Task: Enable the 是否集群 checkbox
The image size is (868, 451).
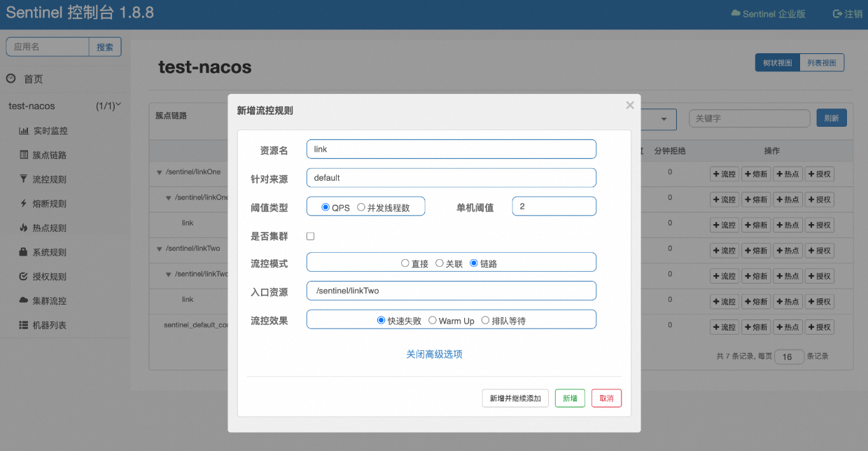Action: (311, 237)
